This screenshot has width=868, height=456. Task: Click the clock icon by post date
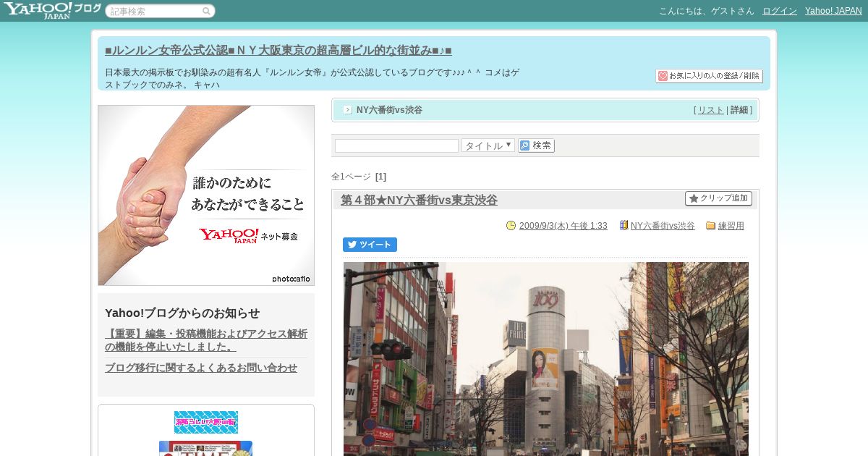click(511, 226)
